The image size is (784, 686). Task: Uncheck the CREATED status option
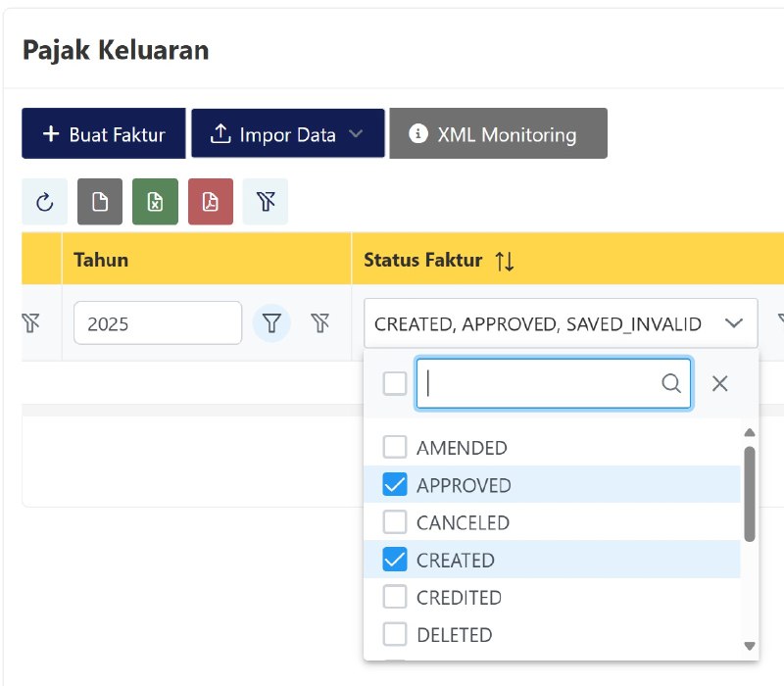(x=395, y=560)
